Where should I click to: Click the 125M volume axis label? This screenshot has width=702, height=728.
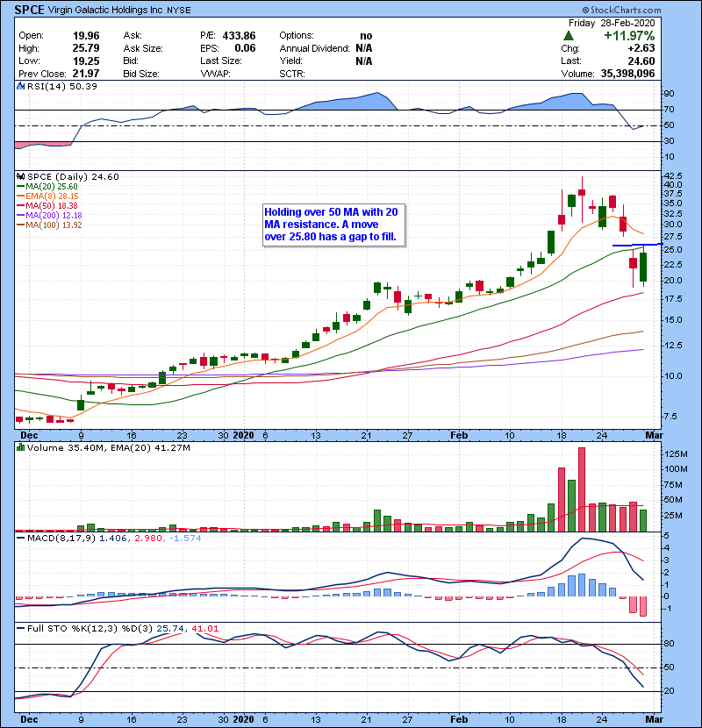676,454
